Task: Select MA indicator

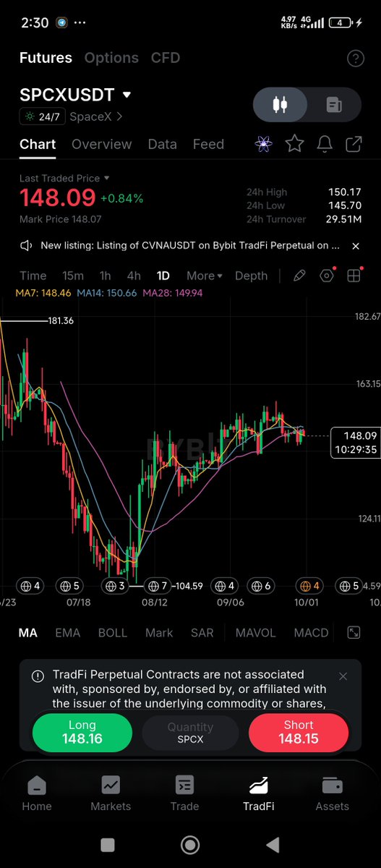Action: coord(27,632)
